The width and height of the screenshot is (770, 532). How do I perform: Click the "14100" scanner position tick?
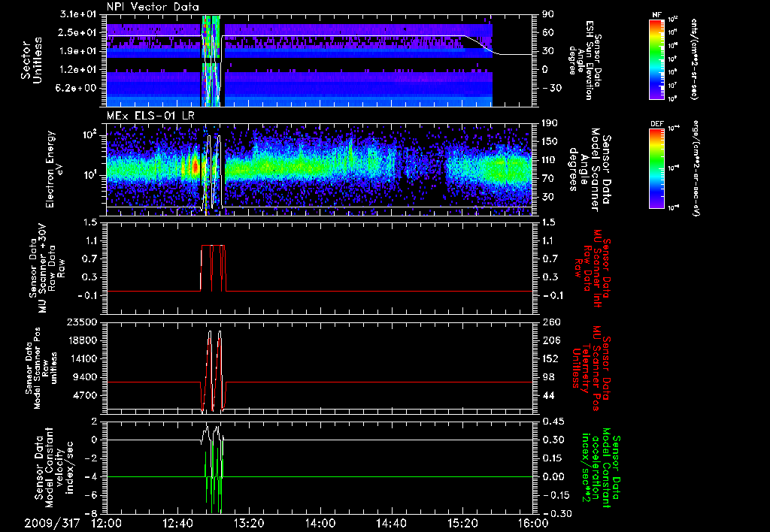83,358
